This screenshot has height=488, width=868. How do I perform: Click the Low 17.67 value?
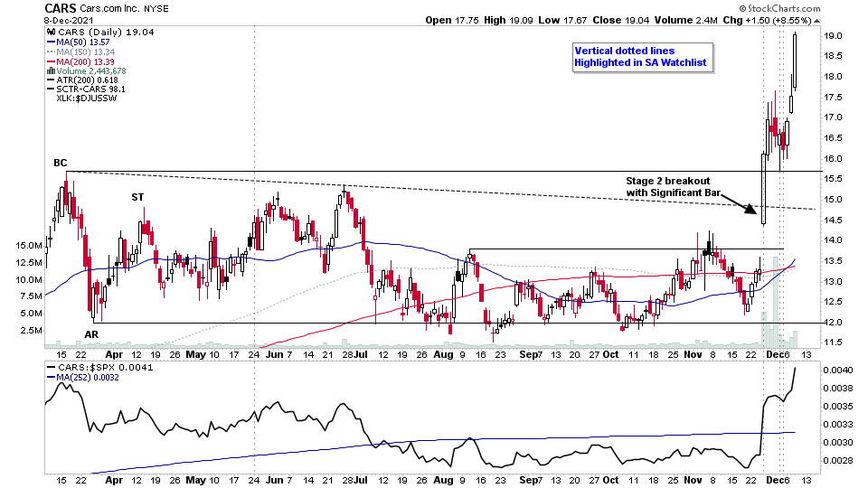pyautogui.click(x=562, y=21)
